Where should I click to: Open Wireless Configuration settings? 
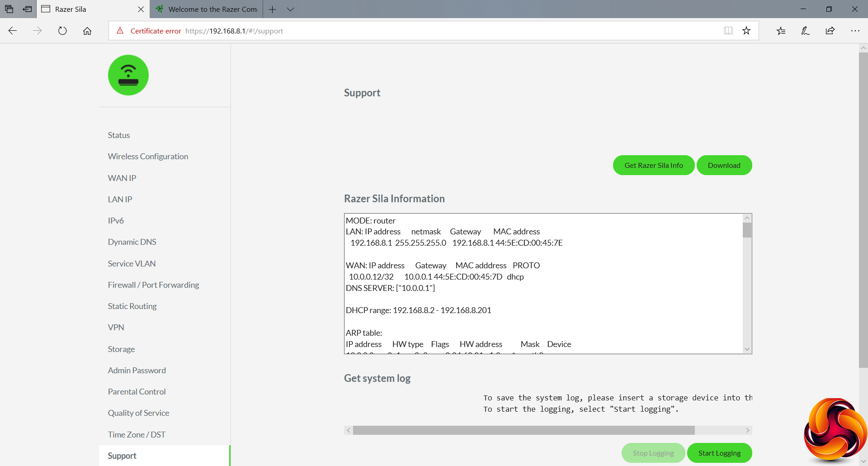pyautogui.click(x=148, y=157)
